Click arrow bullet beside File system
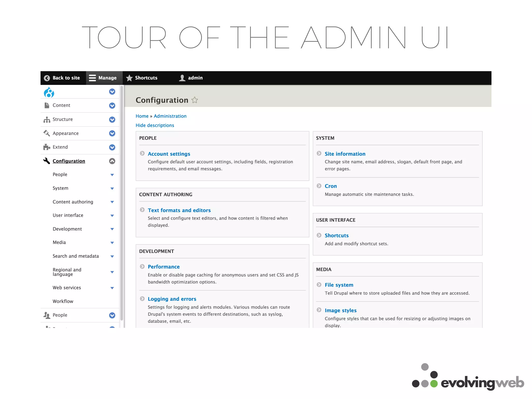The height and width of the screenshot is (399, 532). [x=319, y=284]
